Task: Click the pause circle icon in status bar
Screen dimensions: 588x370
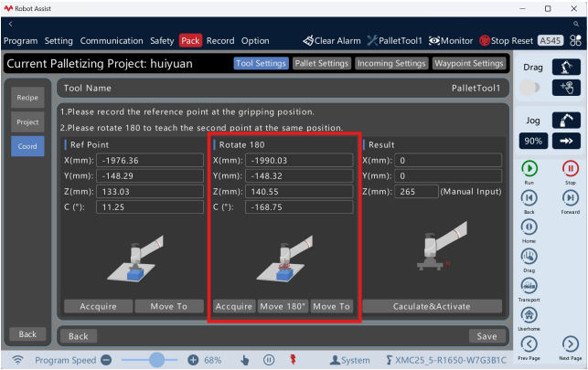Action: (x=269, y=360)
